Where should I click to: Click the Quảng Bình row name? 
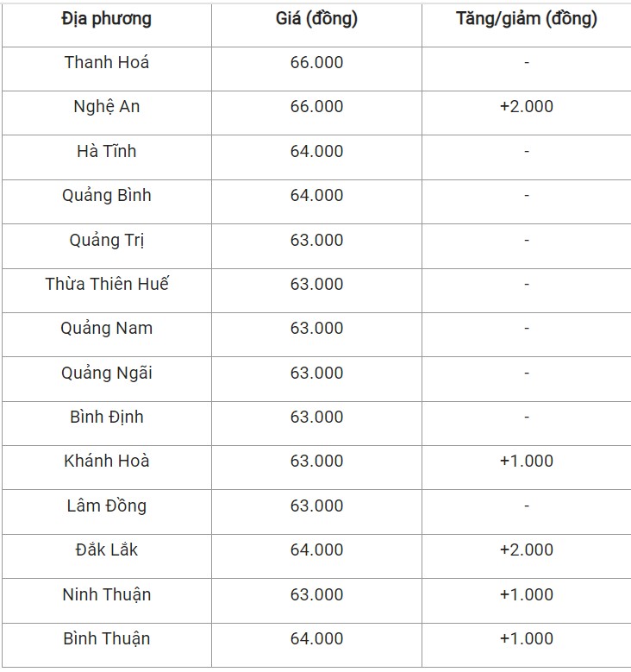tap(106, 196)
